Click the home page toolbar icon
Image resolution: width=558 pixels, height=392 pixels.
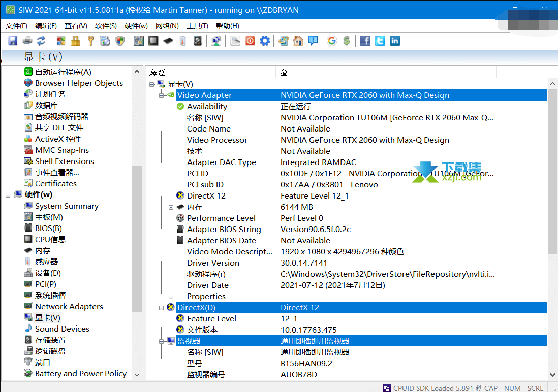(x=298, y=41)
